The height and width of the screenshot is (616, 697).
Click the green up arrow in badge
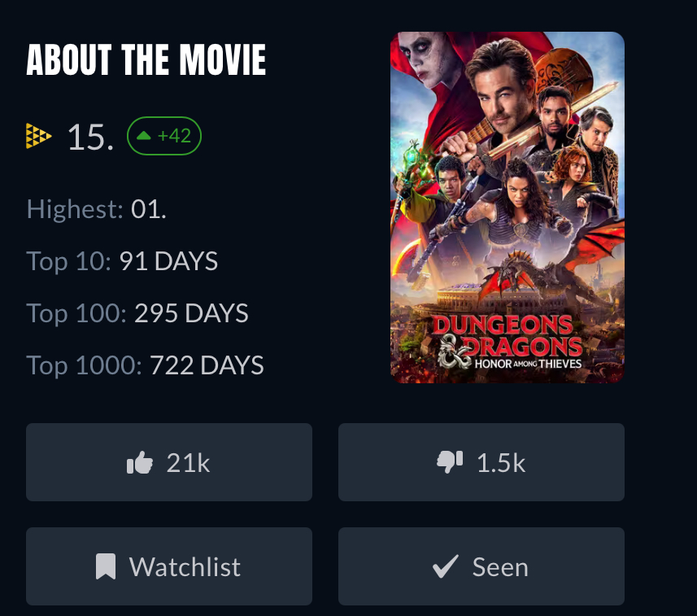click(x=144, y=136)
